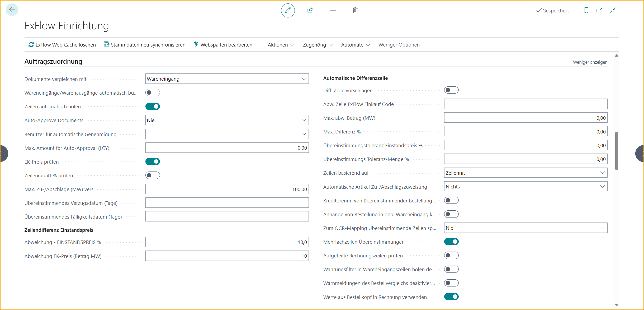
Task: Click Weniger Optionen button
Action: [x=399, y=45]
